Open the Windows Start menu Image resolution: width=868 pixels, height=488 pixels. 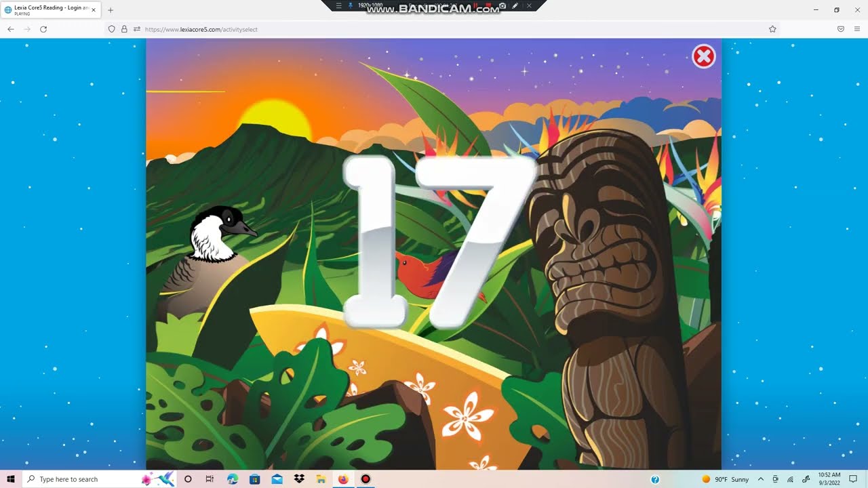[x=10, y=479]
